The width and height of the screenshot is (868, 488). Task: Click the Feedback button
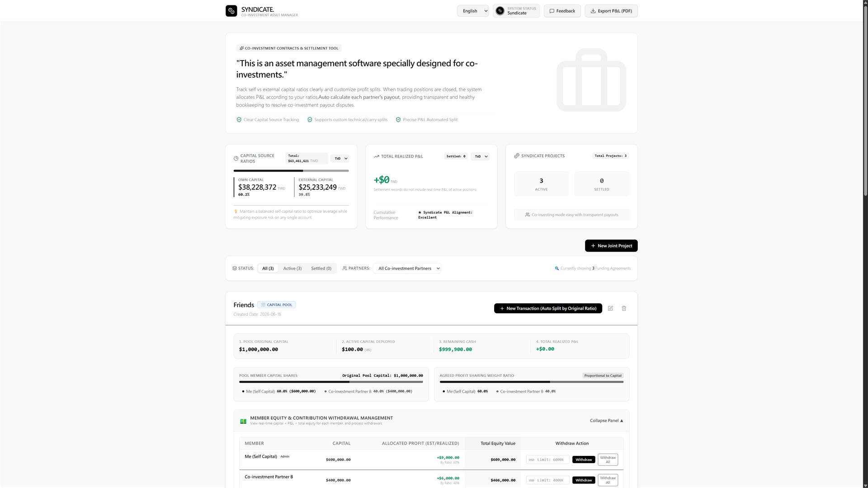(562, 11)
